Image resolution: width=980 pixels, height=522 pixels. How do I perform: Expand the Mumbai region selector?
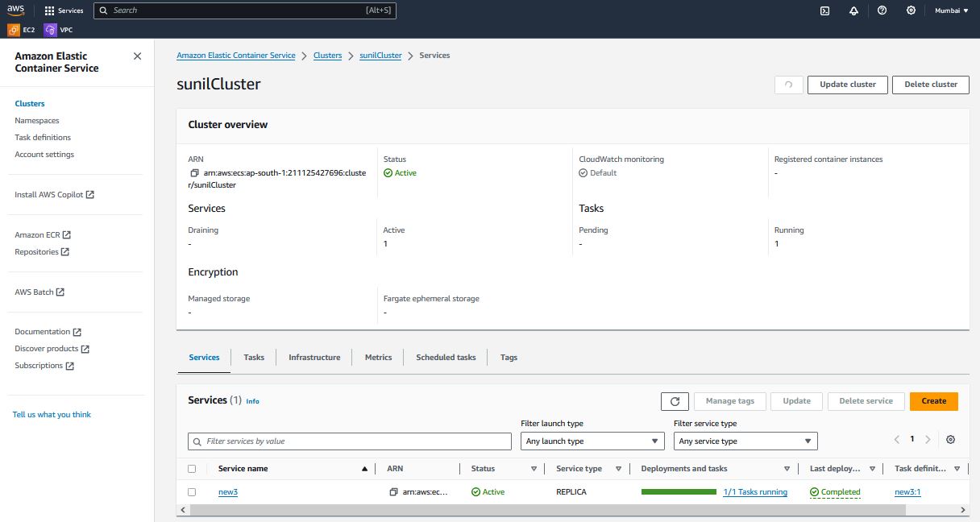(x=952, y=10)
